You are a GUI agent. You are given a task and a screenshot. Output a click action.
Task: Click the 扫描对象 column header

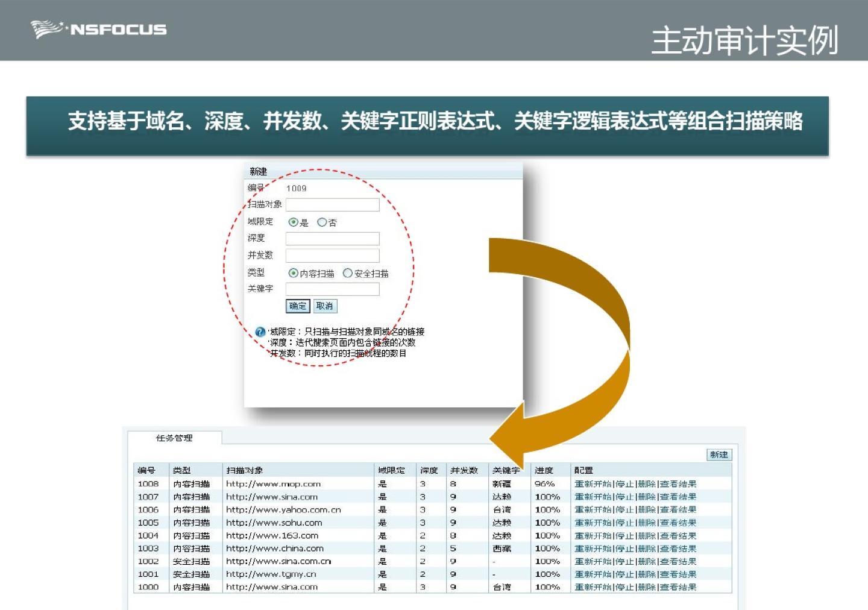[x=244, y=470]
